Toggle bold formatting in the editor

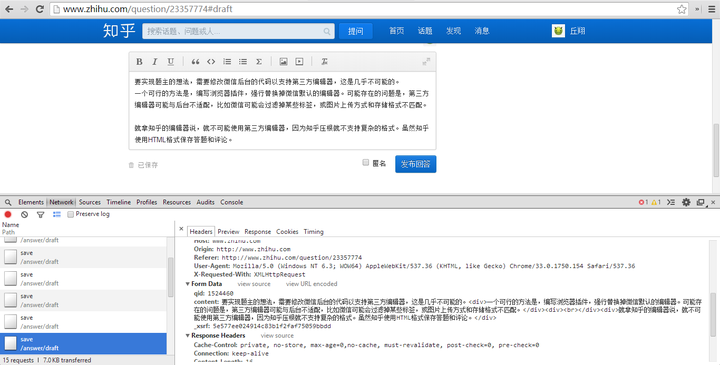point(139,62)
